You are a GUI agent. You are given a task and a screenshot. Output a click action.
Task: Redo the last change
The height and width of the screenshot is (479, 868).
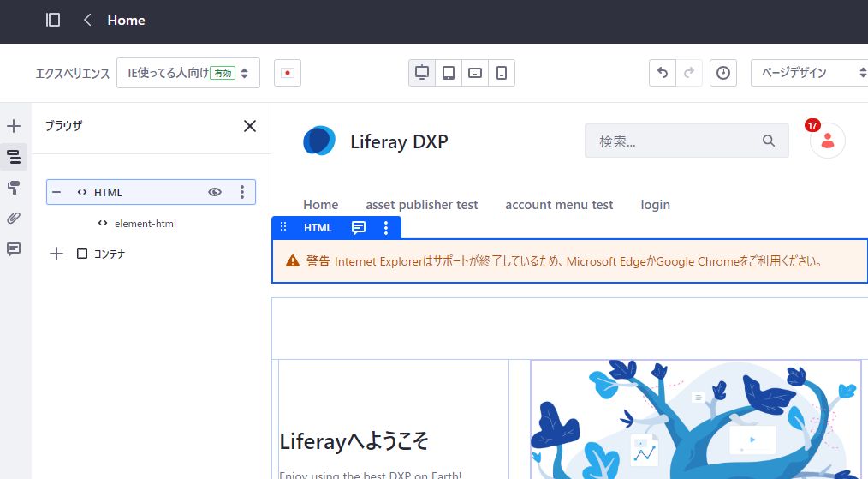689,73
